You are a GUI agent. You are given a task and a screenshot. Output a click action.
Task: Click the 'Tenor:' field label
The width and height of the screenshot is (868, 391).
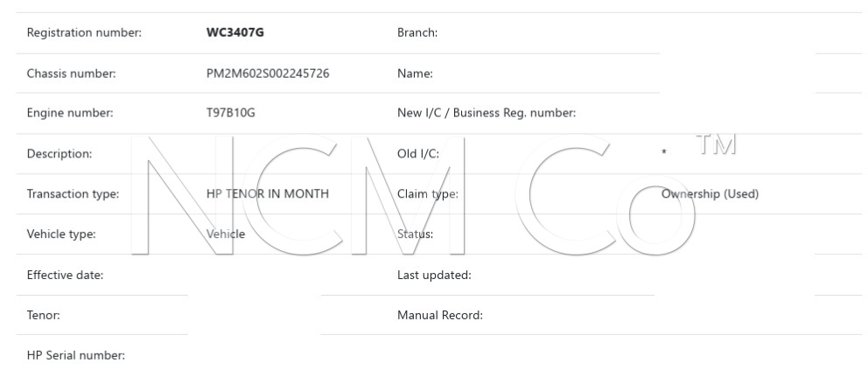(44, 316)
